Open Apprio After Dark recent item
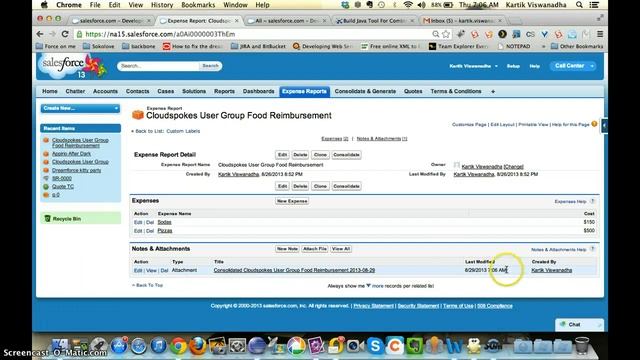This screenshot has height=360, width=640. pyautogui.click(x=71, y=154)
